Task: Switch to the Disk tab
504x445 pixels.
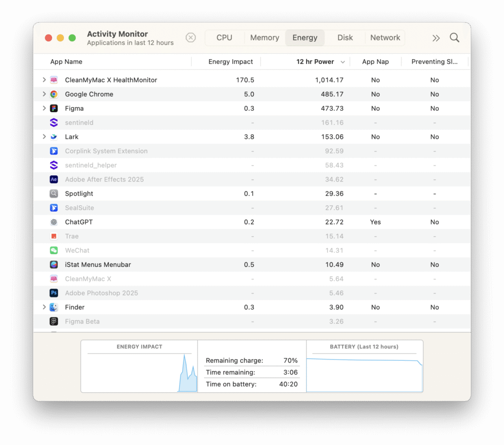Action: [345, 37]
